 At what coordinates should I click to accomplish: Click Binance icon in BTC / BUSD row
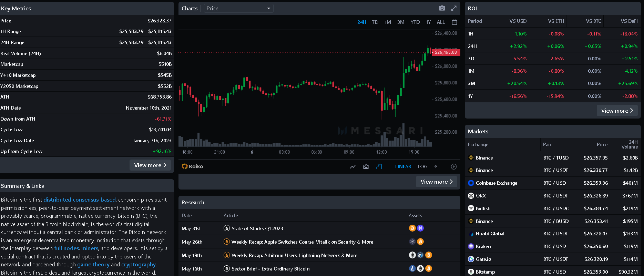pos(471,221)
